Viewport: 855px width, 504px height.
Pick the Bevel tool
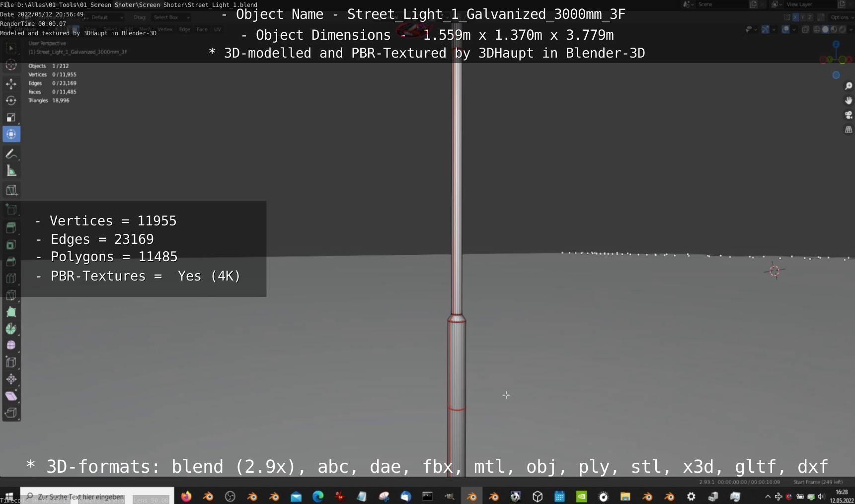11,262
